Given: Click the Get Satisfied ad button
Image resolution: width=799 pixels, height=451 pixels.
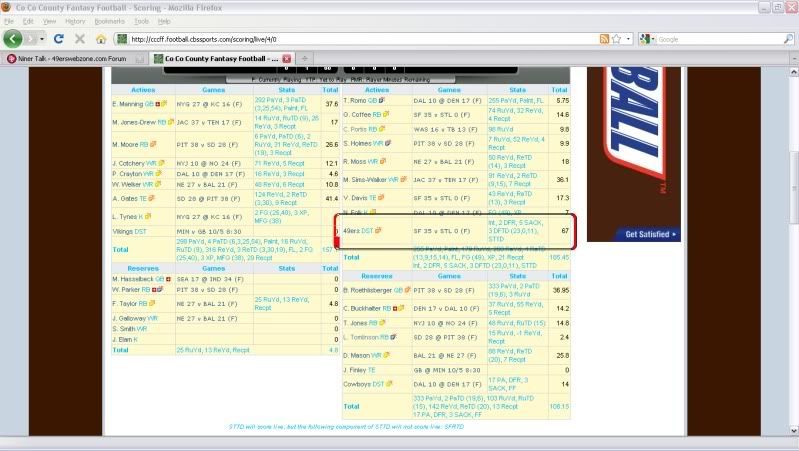Looking at the screenshot, I should click(x=650, y=234).
